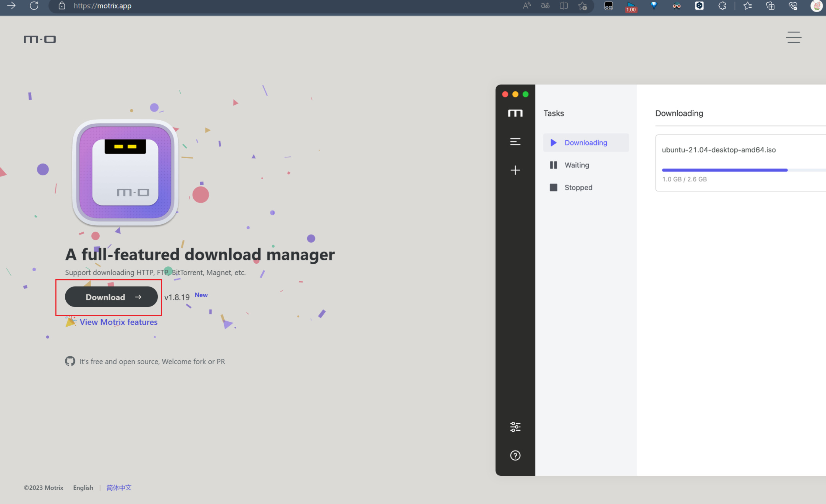Viewport: 826px width, 504px height.
Task: Click the Motrix logo in page header
Action: pyautogui.click(x=40, y=39)
